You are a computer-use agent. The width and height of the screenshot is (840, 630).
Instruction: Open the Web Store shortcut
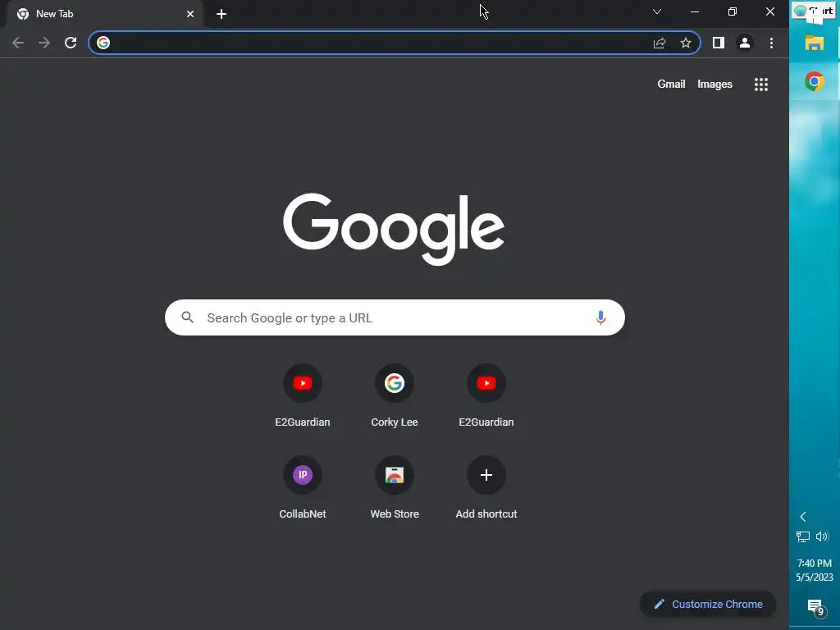pyautogui.click(x=395, y=487)
